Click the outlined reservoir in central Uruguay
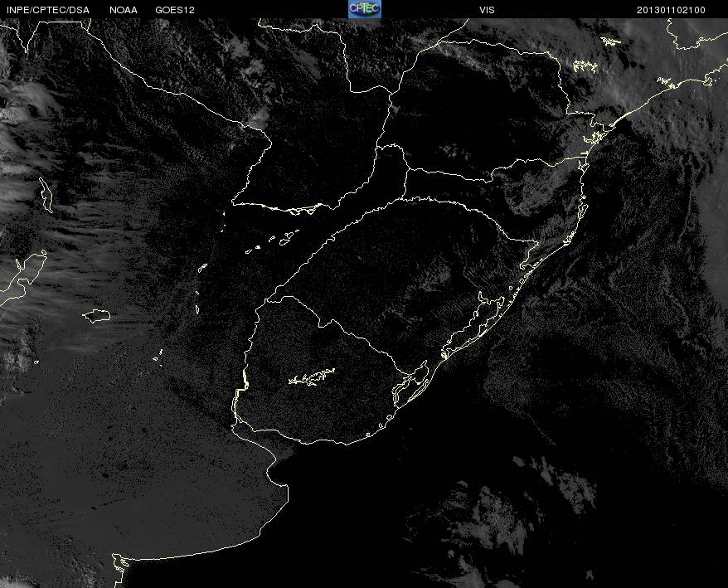This screenshot has width=728, height=588. click(312, 378)
